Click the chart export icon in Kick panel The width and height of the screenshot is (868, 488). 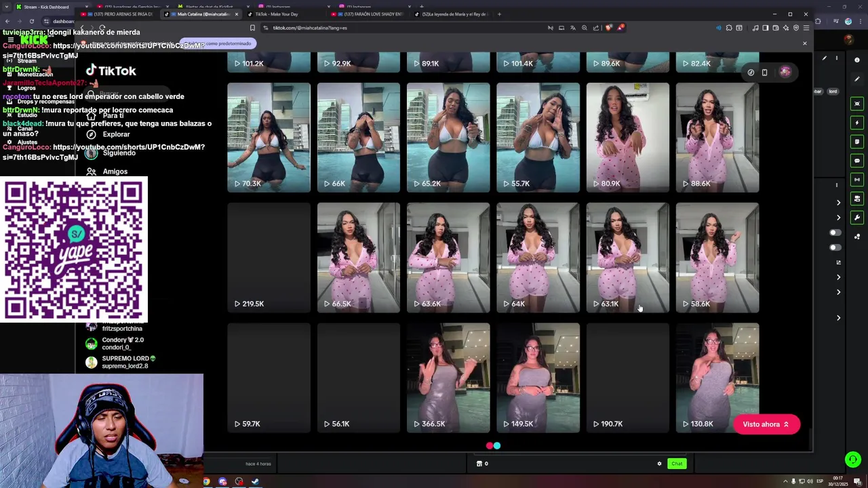pyautogui.click(x=839, y=262)
